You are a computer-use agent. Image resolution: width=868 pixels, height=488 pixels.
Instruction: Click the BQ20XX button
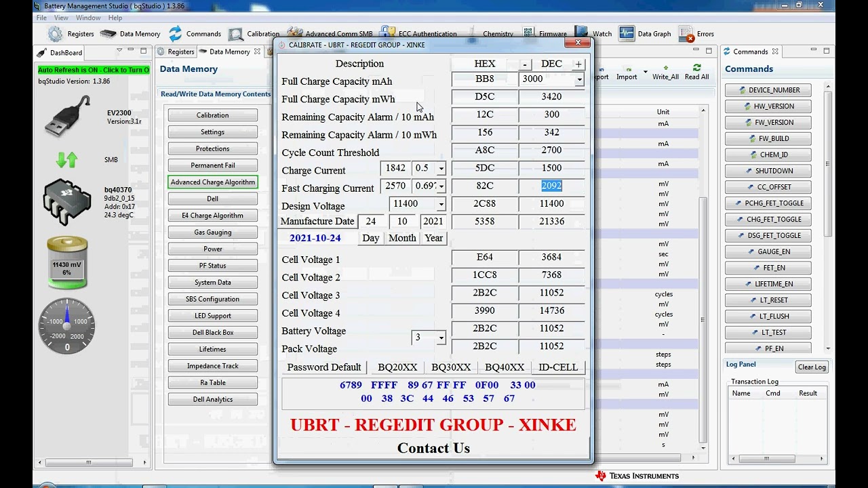pyautogui.click(x=397, y=367)
